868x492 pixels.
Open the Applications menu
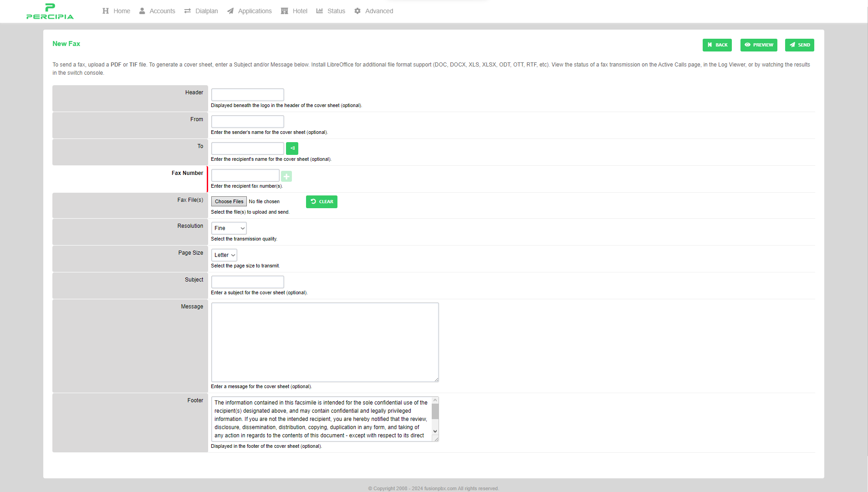point(249,11)
